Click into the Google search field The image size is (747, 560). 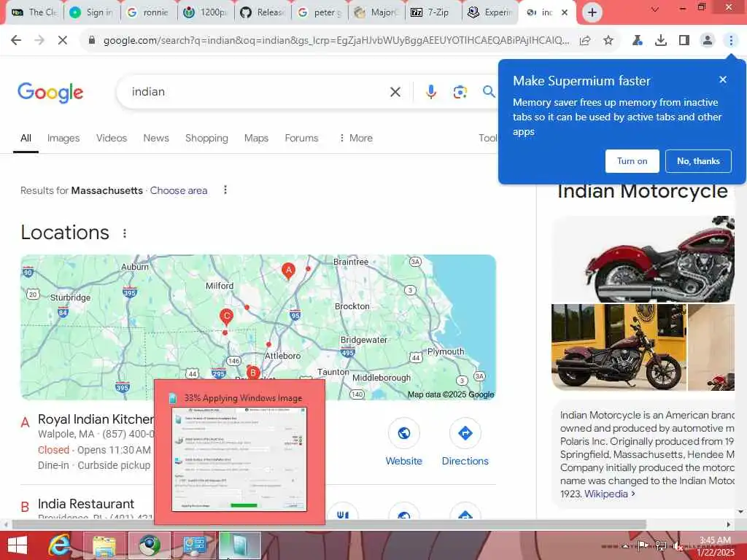click(x=258, y=92)
